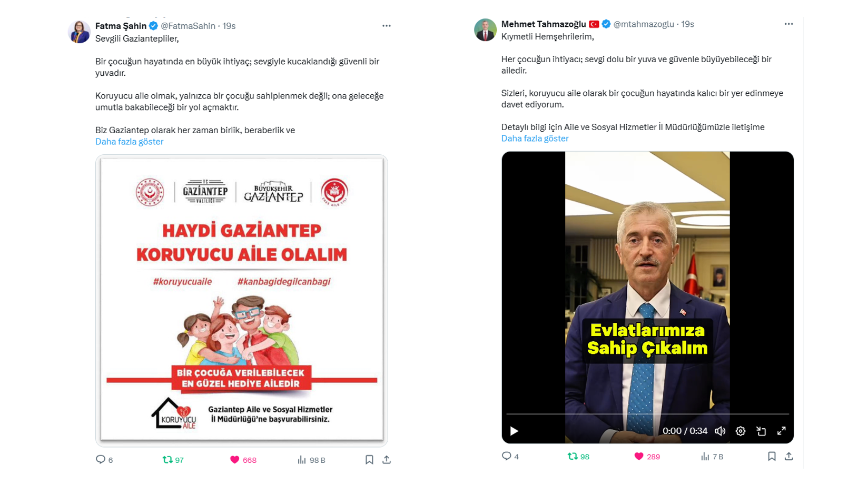Bookmark Fatma Şahin's tweet
Image resolution: width=868 pixels, height=485 pixels.
pos(369,460)
